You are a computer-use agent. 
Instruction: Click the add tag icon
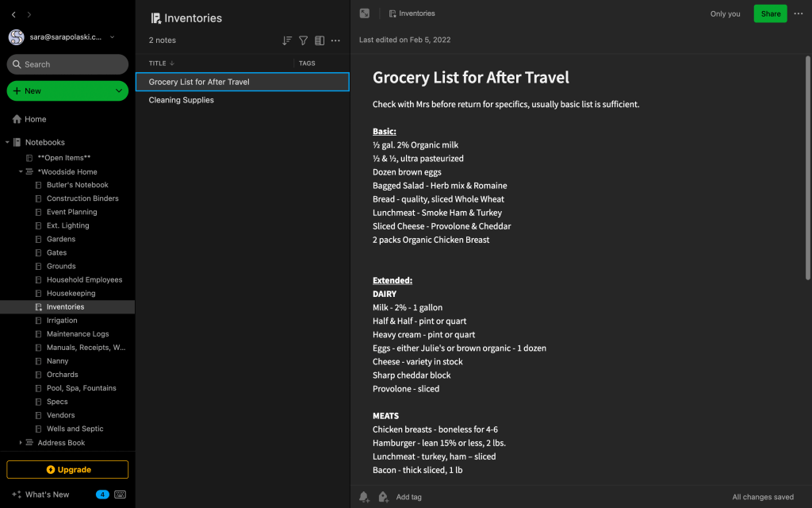383,497
